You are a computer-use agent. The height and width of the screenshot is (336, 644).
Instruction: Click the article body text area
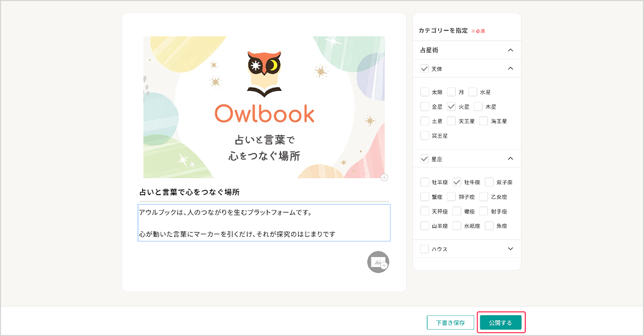(x=264, y=222)
